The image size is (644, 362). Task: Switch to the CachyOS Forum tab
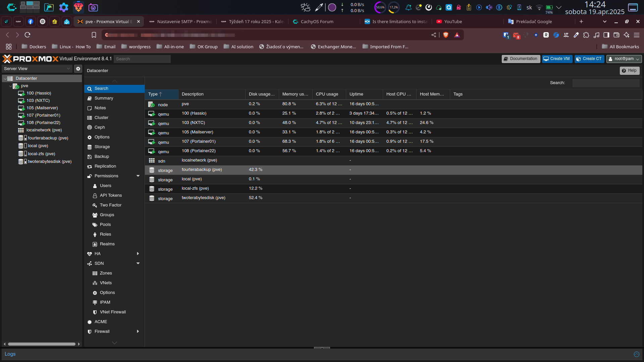pos(317,21)
